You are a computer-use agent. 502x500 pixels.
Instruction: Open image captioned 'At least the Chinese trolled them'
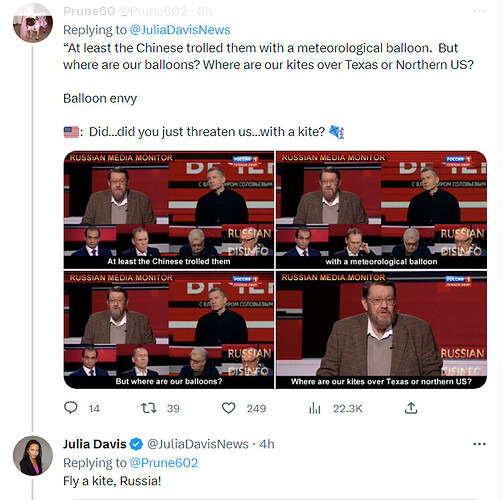click(x=169, y=210)
